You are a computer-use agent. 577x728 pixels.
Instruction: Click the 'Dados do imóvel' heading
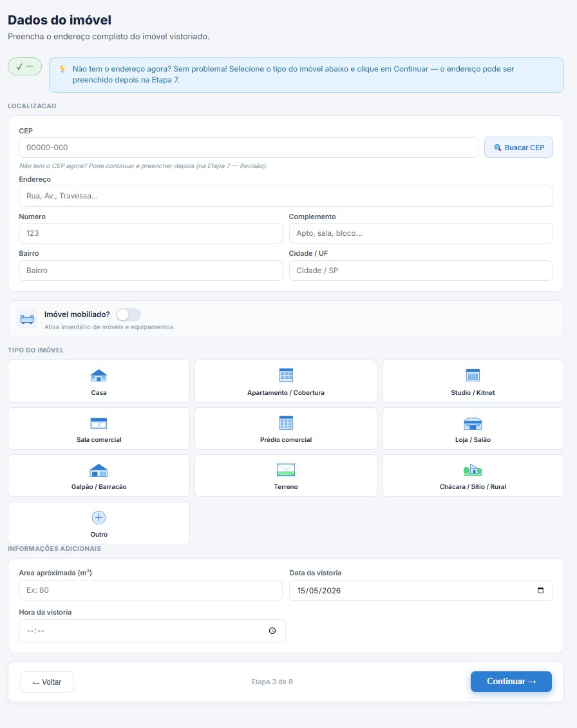pyautogui.click(x=59, y=20)
